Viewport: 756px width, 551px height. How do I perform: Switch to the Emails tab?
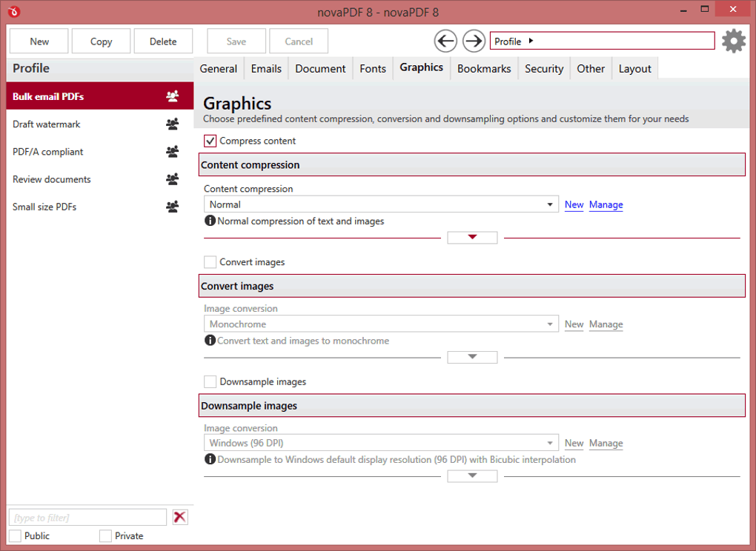tap(266, 69)
